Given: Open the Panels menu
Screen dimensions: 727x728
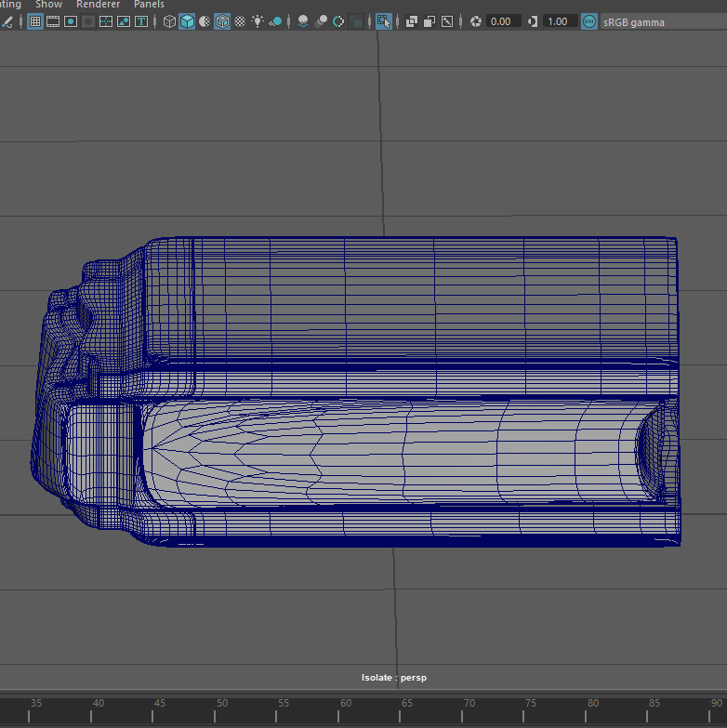Looking at the screenshot, I should (x=149, y=5).
